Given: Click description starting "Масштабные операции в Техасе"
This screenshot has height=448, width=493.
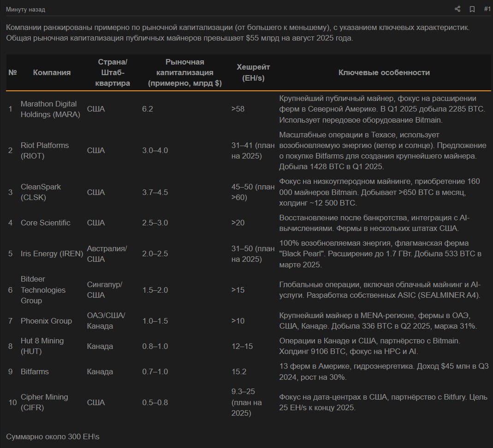Looking at the screenshot, I should [x=383, y=150].
